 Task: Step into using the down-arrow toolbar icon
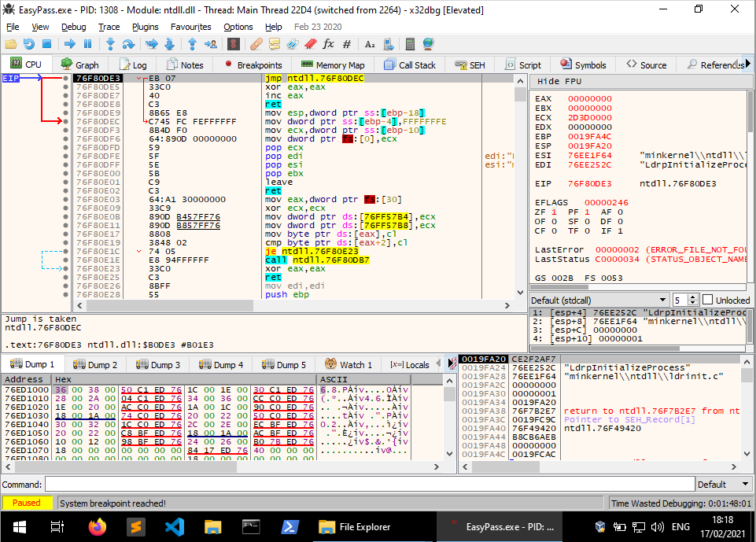click(x=110, y=44)
